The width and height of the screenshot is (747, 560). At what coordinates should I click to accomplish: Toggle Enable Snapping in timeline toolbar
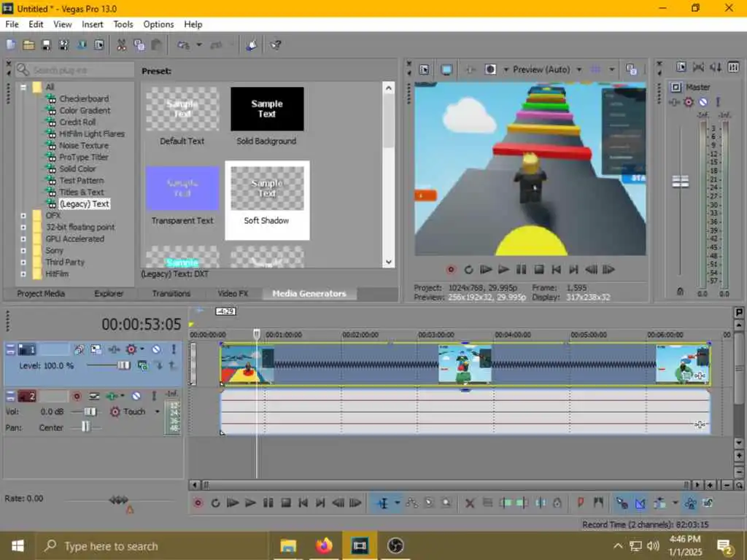622,503
